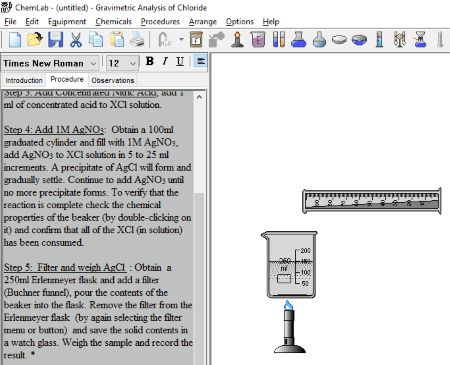Add a beaker with purple liquid icon

tap(258, 40)
